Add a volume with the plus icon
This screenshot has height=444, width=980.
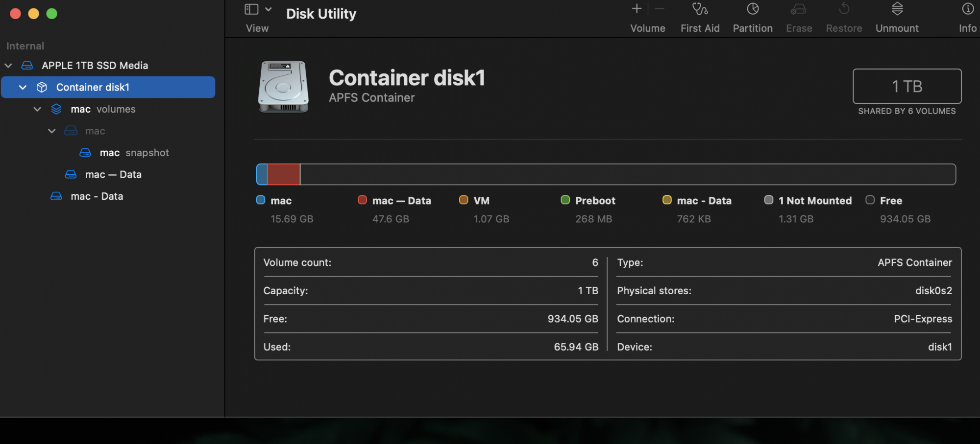click(x=637, y=9)
